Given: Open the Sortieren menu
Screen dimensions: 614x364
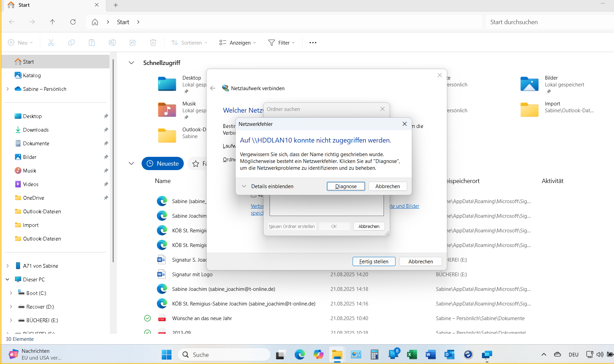Looking at the screenshot, I should [x=189, y=42].
